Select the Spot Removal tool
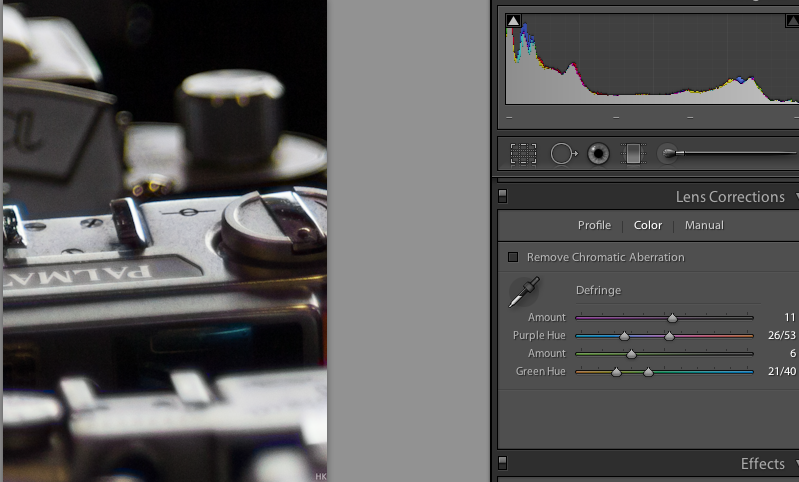Screen dimensions: 799x482 (x=563, y=153)
